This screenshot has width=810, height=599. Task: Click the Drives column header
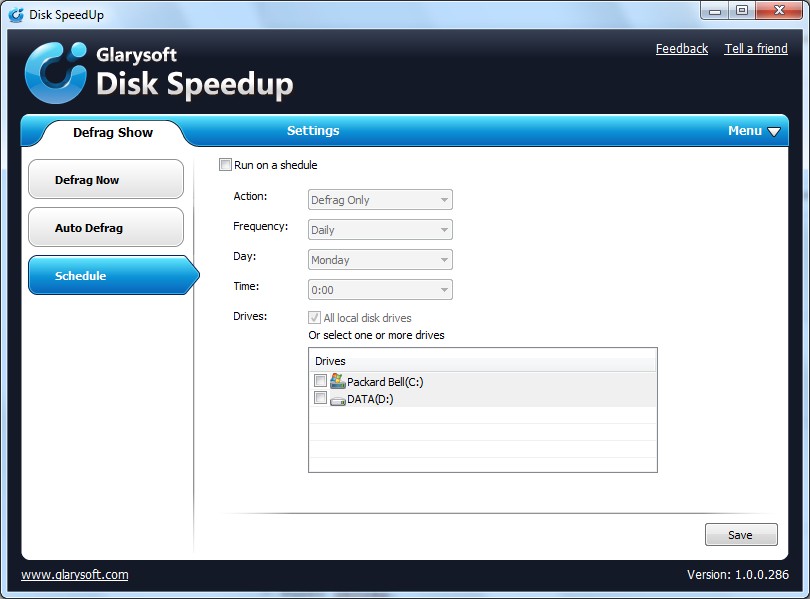[x=482, y=361]
